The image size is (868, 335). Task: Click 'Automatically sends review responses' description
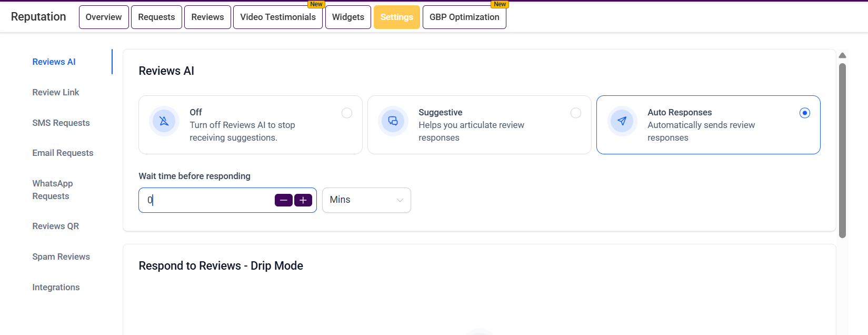tap(701, 131)
